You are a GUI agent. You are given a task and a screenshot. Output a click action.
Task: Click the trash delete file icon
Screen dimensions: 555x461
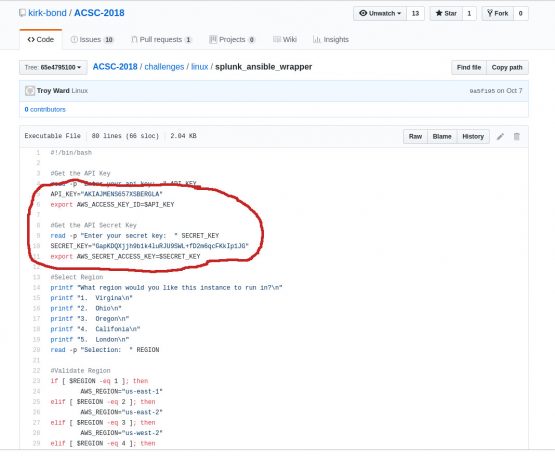pos(517,136)
